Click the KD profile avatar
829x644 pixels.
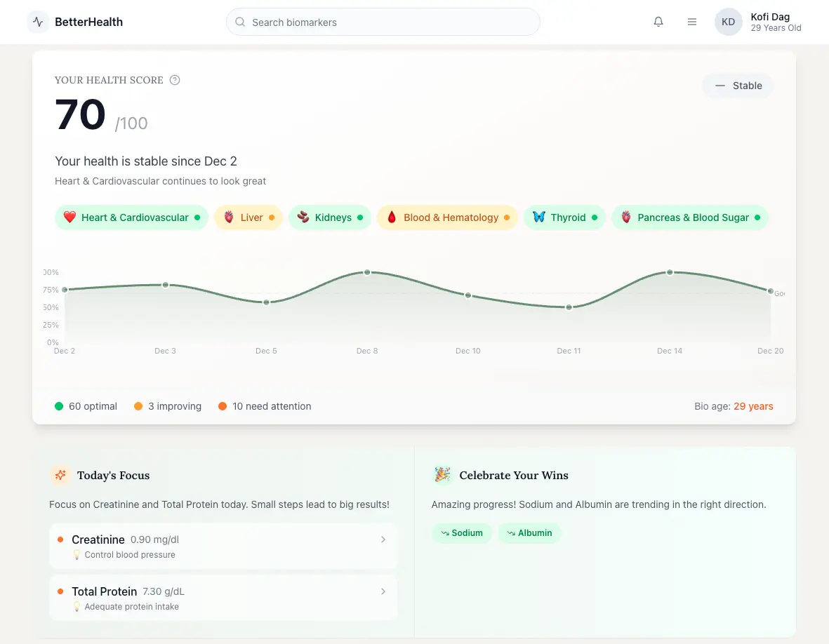point(728,22)
